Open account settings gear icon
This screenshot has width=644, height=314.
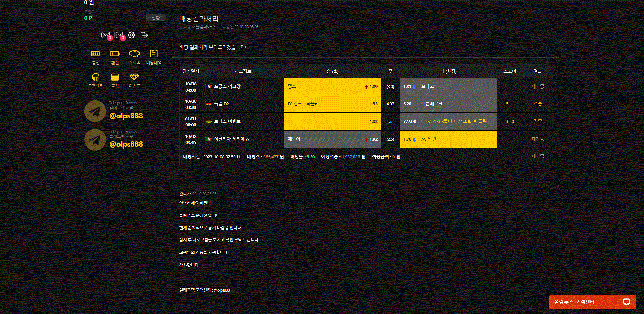click(131, 35)
